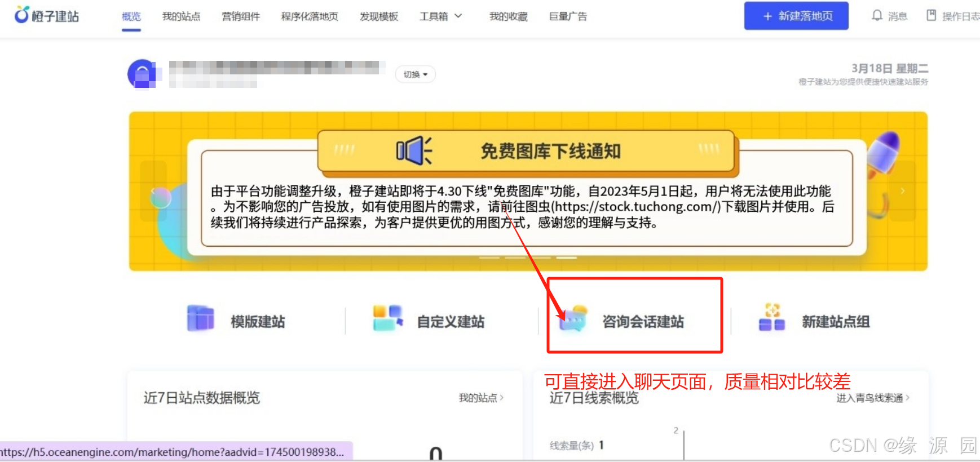The height and width of the screenshot is (462, 980).
Task: Select the first carousel indicator dash
Action: [489, 257]
